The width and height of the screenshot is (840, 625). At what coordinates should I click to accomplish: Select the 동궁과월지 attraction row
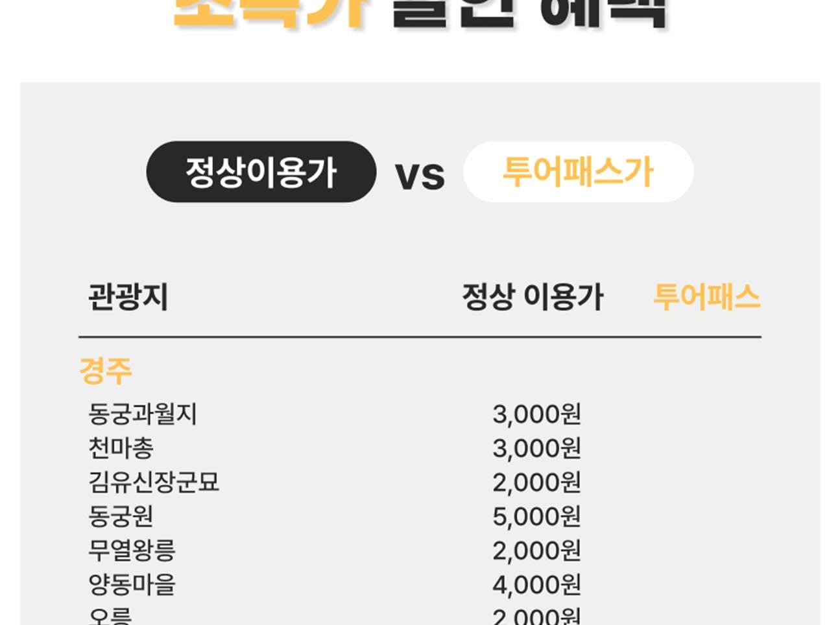pos(143,414)
